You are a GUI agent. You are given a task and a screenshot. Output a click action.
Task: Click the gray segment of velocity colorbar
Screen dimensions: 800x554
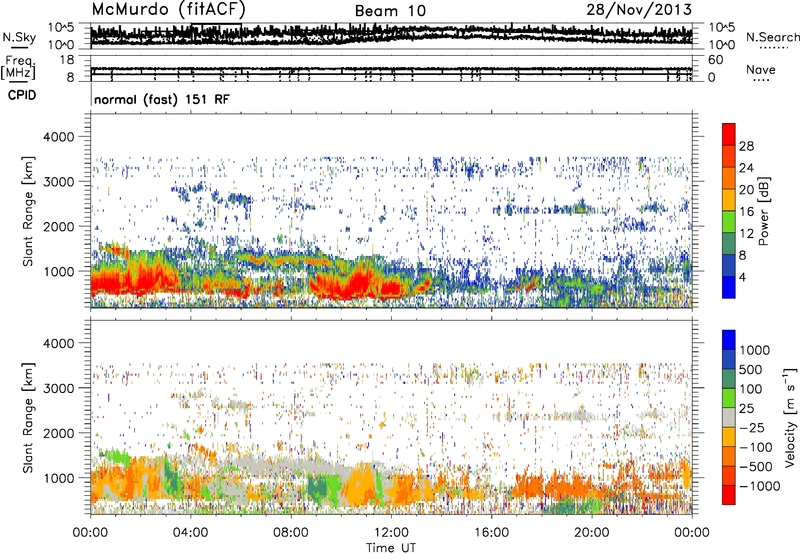click(729, 417)
